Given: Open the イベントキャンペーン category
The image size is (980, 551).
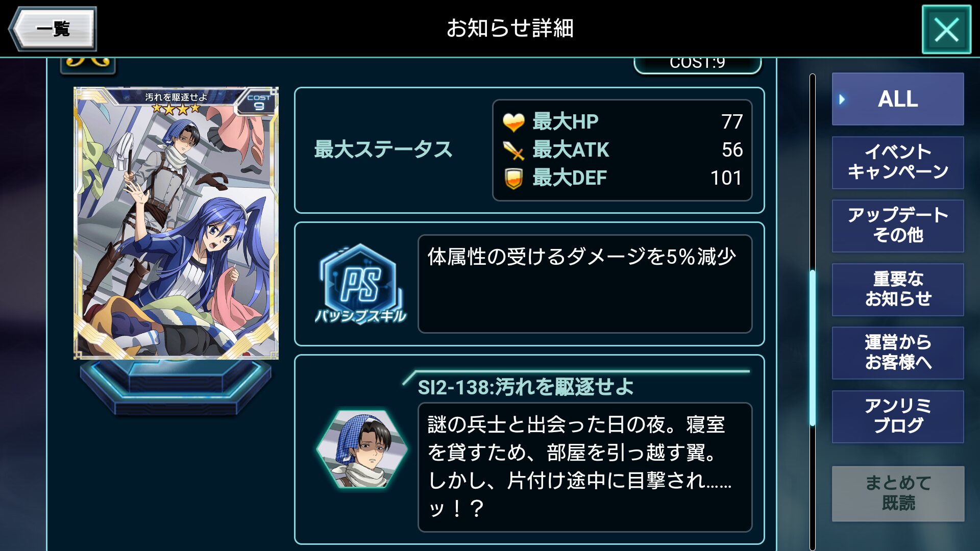Looking at the screenshot, I should click(898, 162).
